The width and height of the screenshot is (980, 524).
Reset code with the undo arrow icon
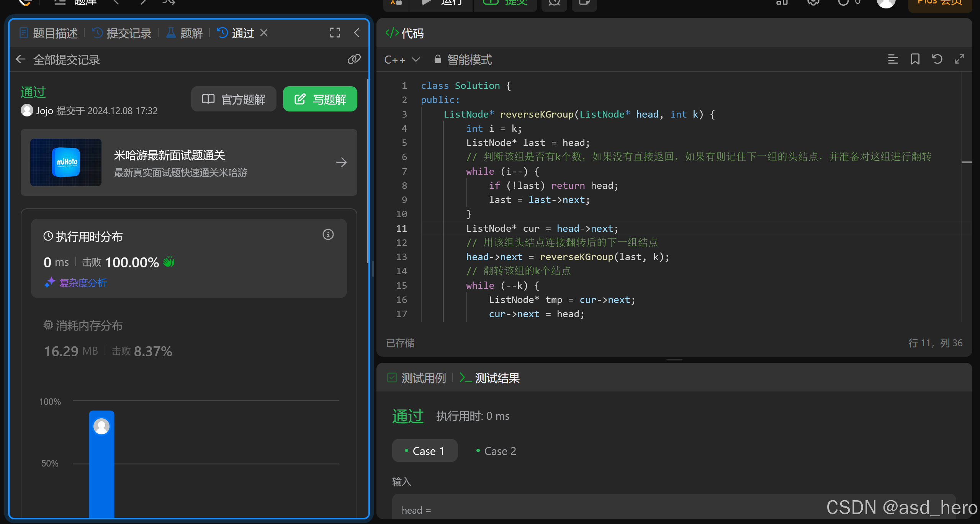coord(937,59)
